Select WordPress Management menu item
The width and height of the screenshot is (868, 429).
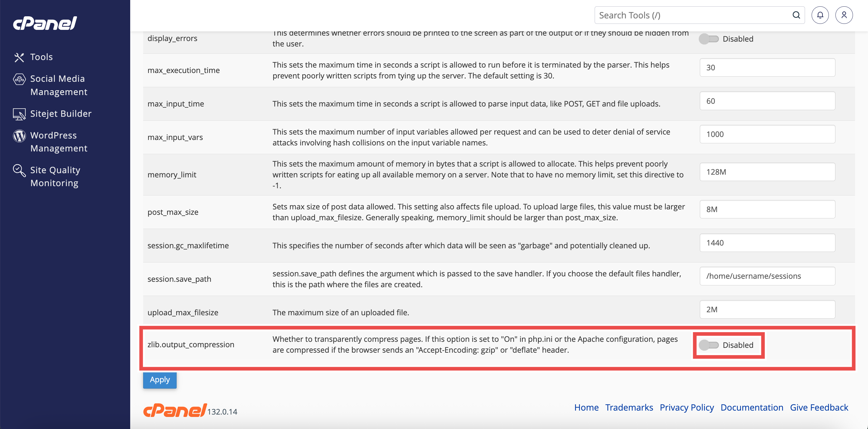pos(59,142)
